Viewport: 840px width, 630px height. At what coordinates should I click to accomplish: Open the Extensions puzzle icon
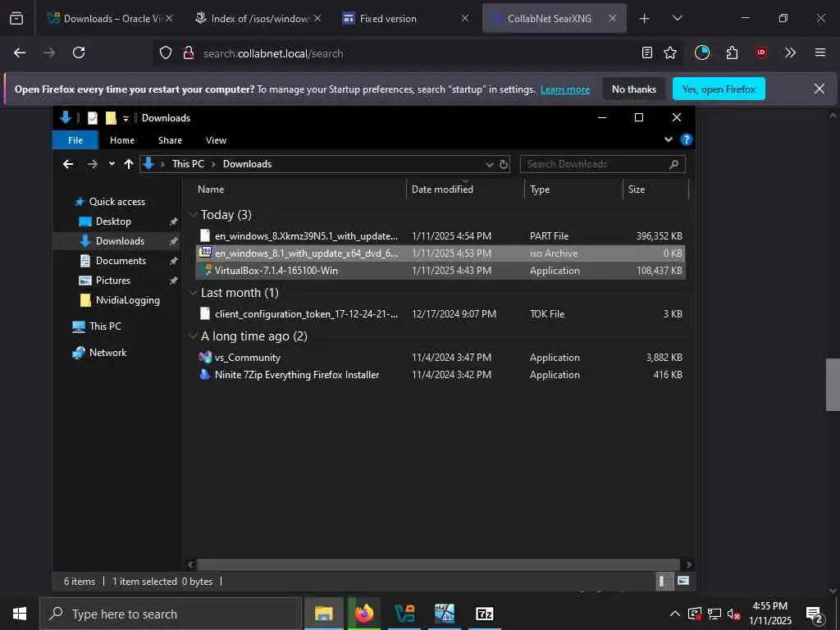click(x=732, y=52)
